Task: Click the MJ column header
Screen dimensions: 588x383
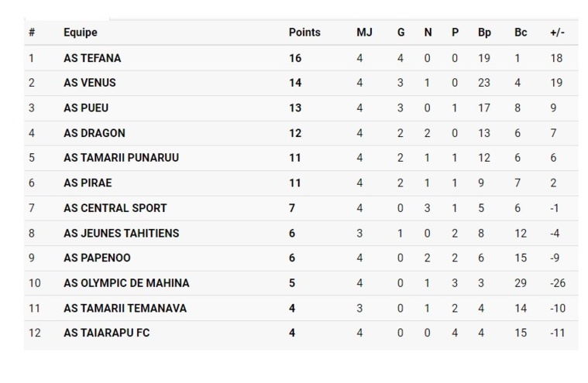Action: pos(364,32)
